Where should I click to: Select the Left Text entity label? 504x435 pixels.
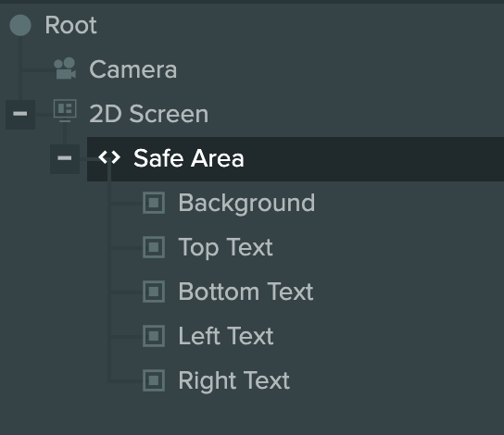[x=226, y=336]
